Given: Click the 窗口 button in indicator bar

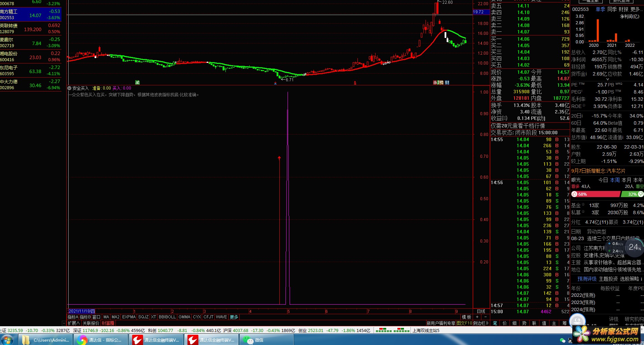Looking at the screenshot, I should click(97, 317).
